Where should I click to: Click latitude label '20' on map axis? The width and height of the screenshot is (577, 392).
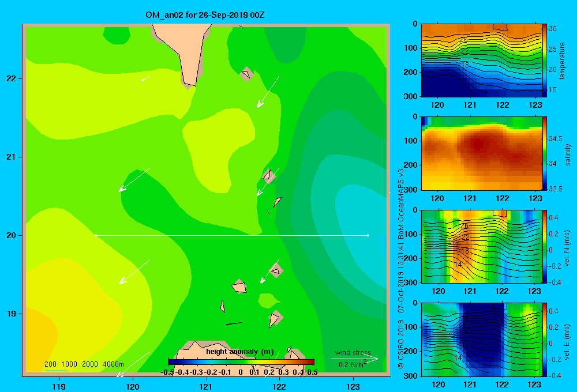tap(12, 235)
